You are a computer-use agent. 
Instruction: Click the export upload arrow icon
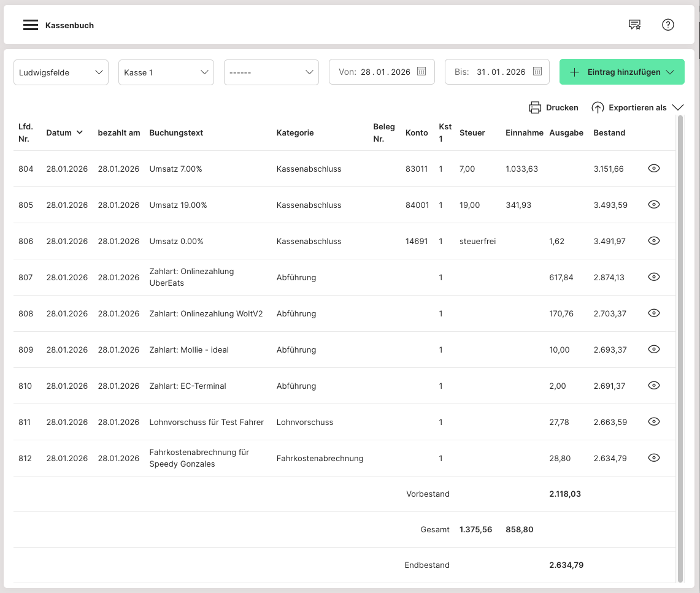(x=598, y=107)
